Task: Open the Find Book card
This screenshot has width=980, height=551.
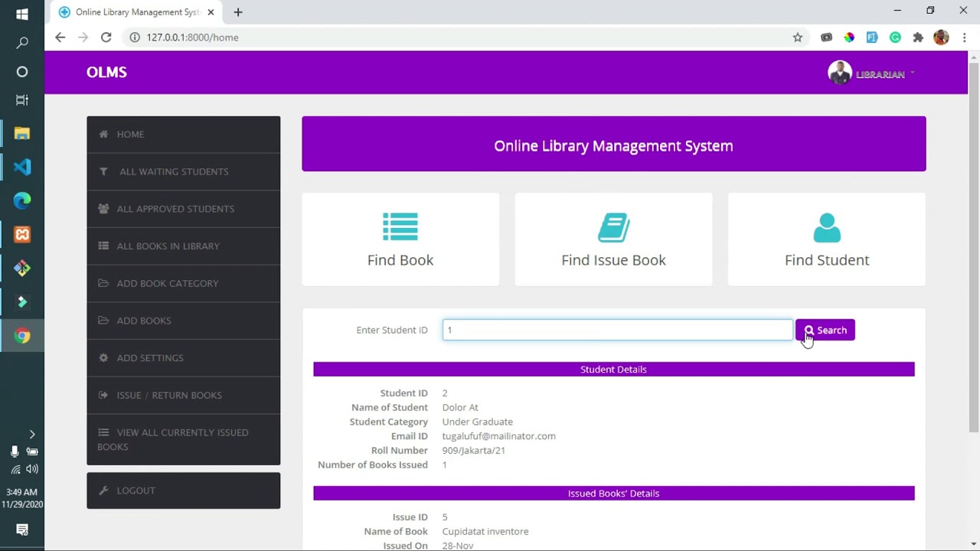Action: (x=400, y=240)
